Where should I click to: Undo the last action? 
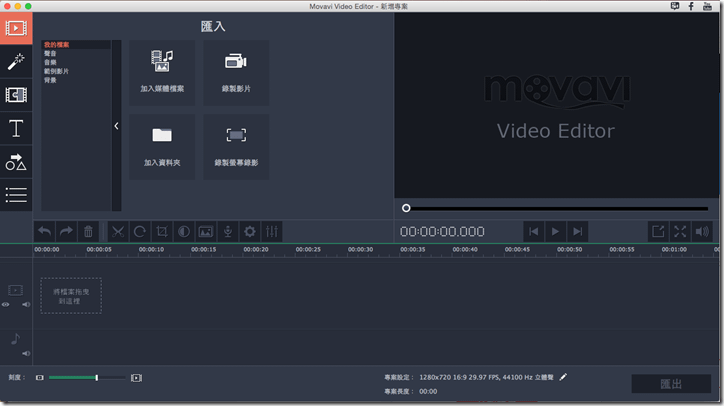tap(45, 231)
